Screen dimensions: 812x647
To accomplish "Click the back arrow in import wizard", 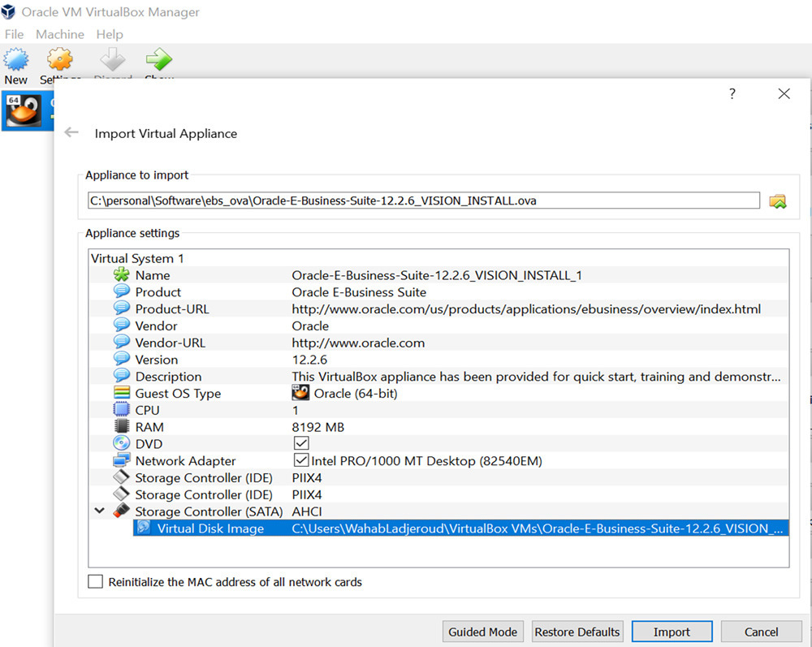I will click(x=71, y=133).
